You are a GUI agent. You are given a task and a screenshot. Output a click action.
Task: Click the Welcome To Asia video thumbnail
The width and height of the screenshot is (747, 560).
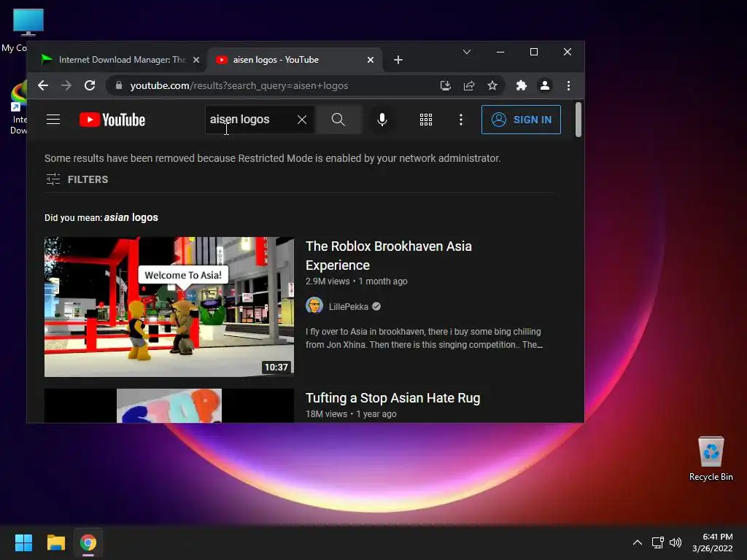(169, 307)
